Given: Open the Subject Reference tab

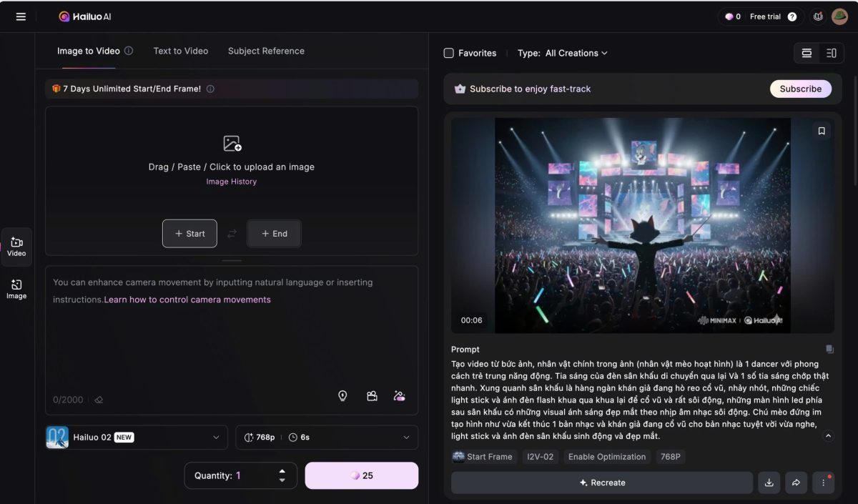Looking at the screenshot, I should 266,51.
